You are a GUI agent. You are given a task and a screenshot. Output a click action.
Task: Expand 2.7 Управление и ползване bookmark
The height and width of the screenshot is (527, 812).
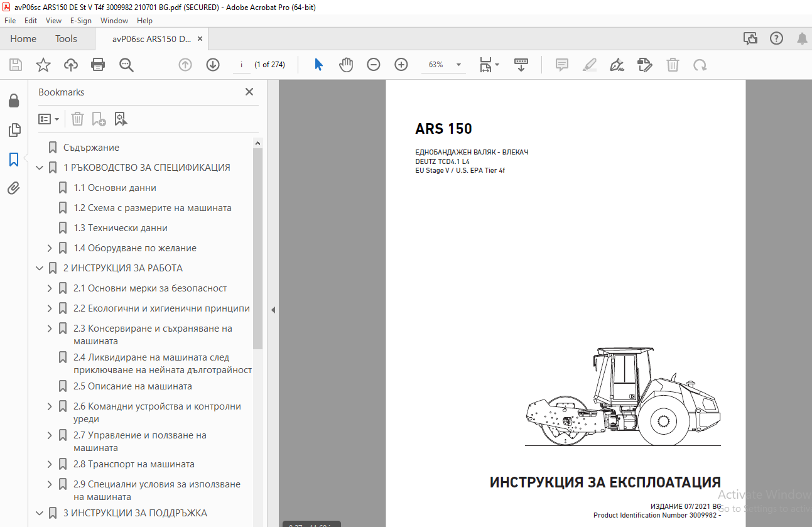pos(50,435)
